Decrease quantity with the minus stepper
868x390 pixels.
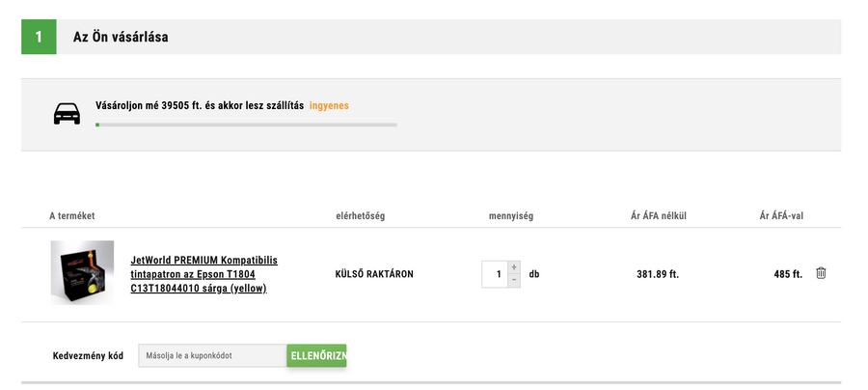click(x=514, y=280)
